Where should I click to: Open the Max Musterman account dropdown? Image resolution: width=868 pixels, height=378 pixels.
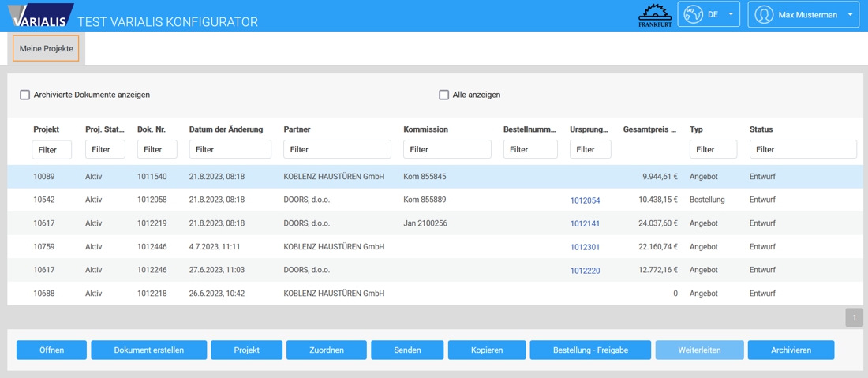(x=850, y=14)
